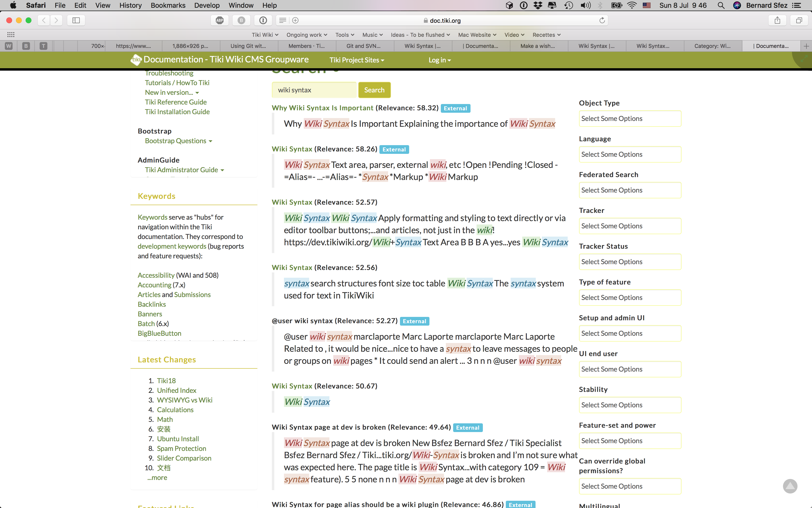Open the Type of feature options selector
This screenshot has width=812, height=508.
coord(630,297)
